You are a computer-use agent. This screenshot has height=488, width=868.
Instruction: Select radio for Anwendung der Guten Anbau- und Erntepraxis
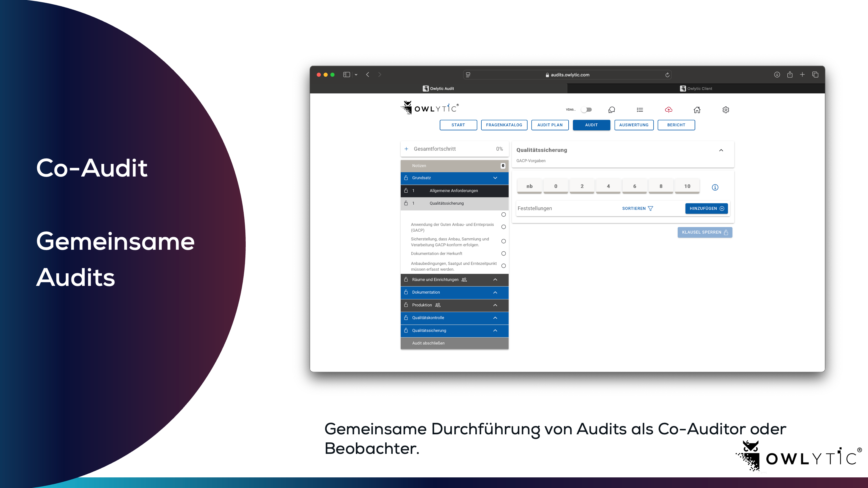(x=503, y=227)
